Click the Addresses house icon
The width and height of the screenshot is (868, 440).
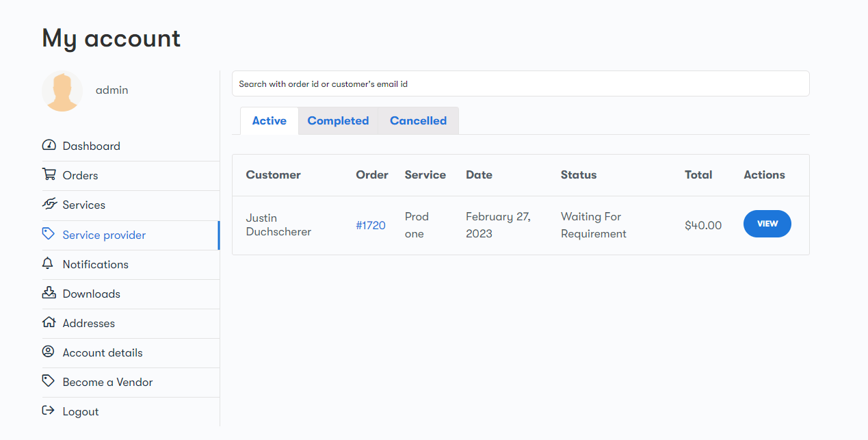49,322
